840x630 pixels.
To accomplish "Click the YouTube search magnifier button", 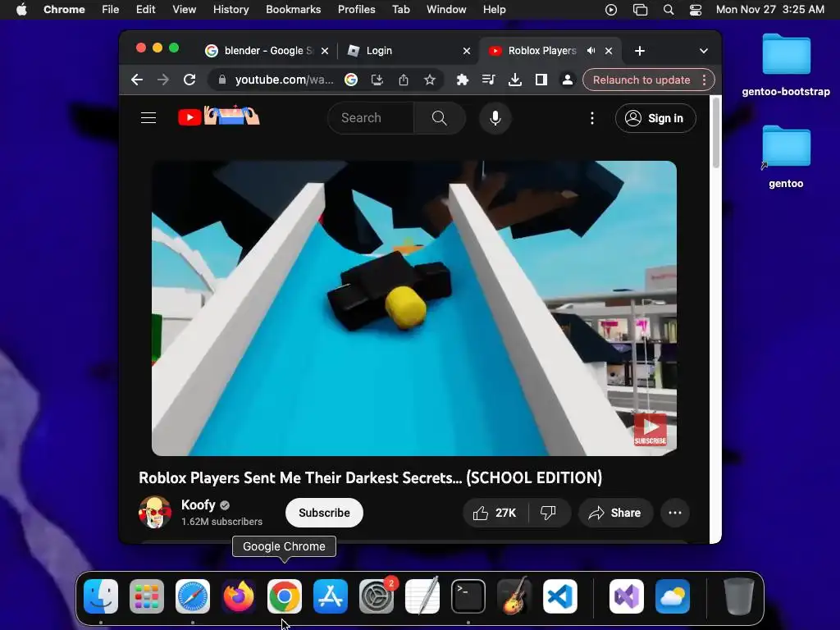I will [440, 118].
